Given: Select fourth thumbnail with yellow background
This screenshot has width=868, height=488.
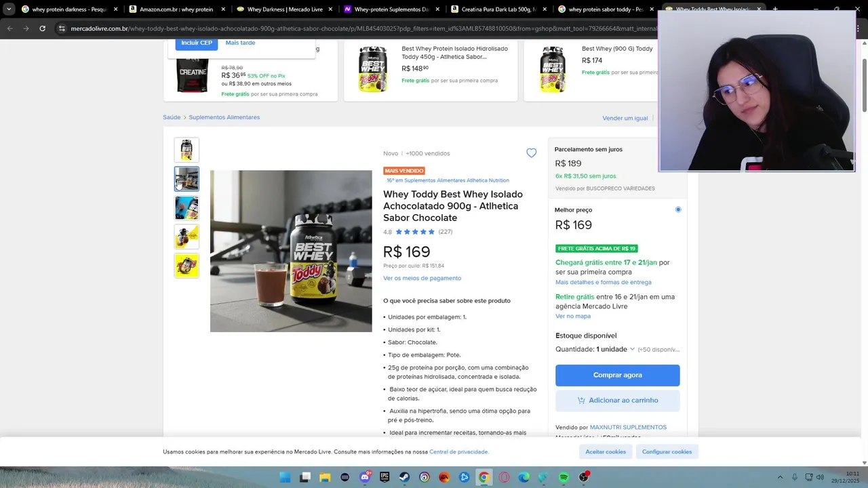Looking at the screenshot, I should point(186,237).
